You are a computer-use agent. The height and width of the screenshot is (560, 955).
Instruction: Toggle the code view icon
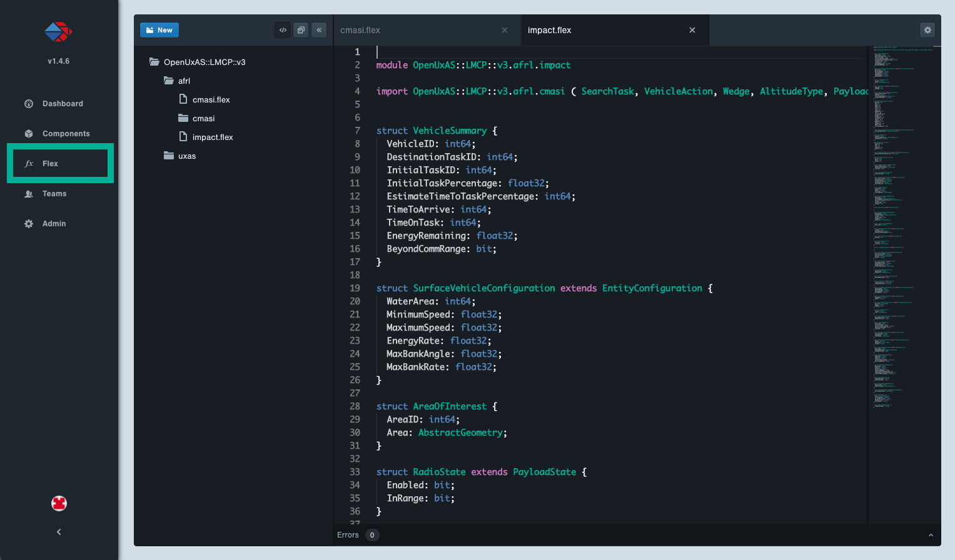click(283, 30)
